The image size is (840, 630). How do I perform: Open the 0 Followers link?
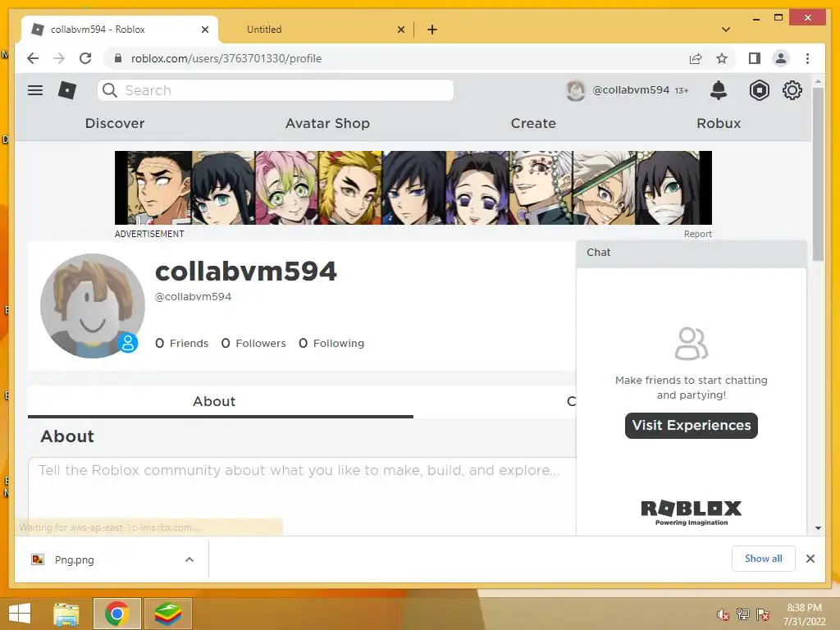pos(253,343)
